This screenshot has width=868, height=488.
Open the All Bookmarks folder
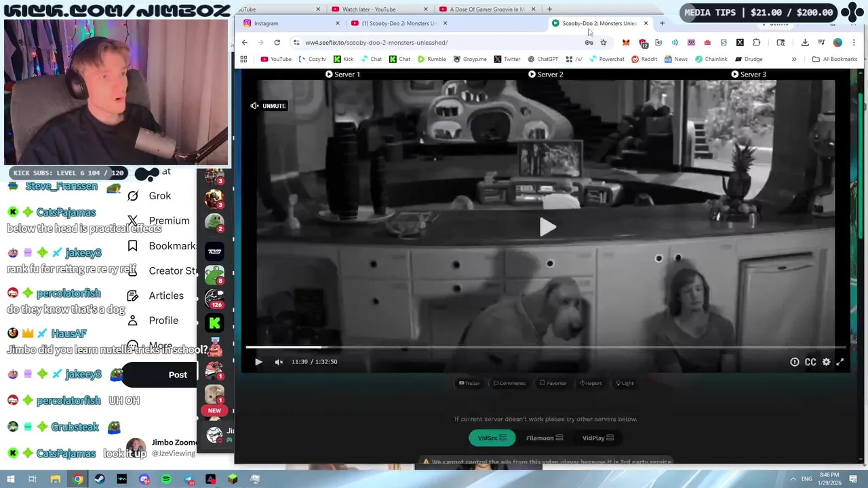tap(835, 59)
